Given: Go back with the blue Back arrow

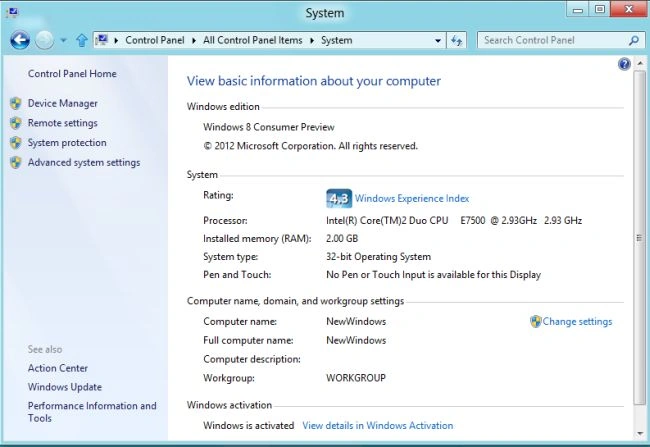Looking at the screenshot, I should point(20,40).
